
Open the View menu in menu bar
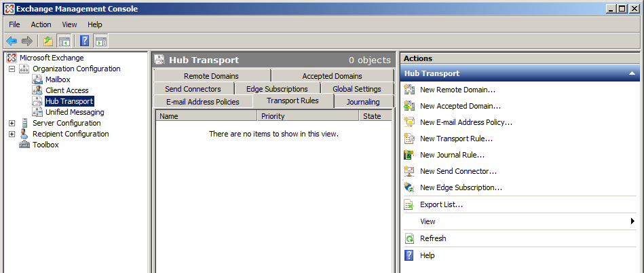click(x=69, y=24)
